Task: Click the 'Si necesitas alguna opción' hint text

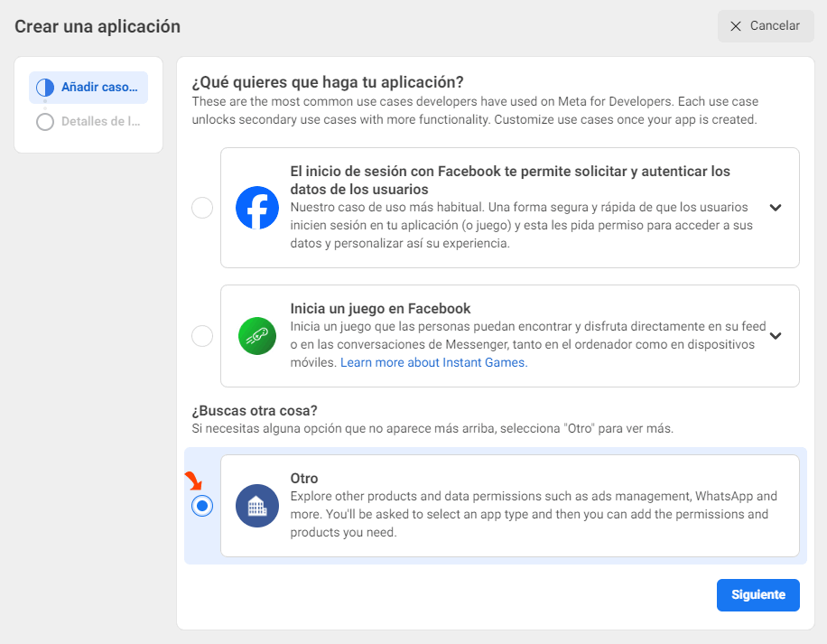Action: (x=432, y=428)
